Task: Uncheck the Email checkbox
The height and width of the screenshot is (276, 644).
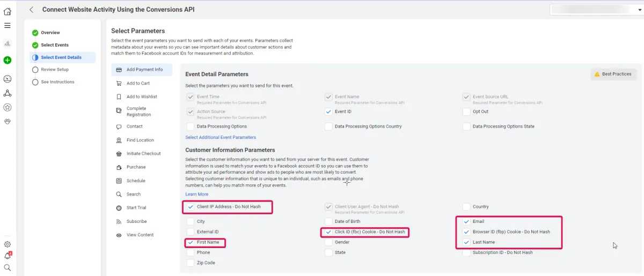Action: 466,221
